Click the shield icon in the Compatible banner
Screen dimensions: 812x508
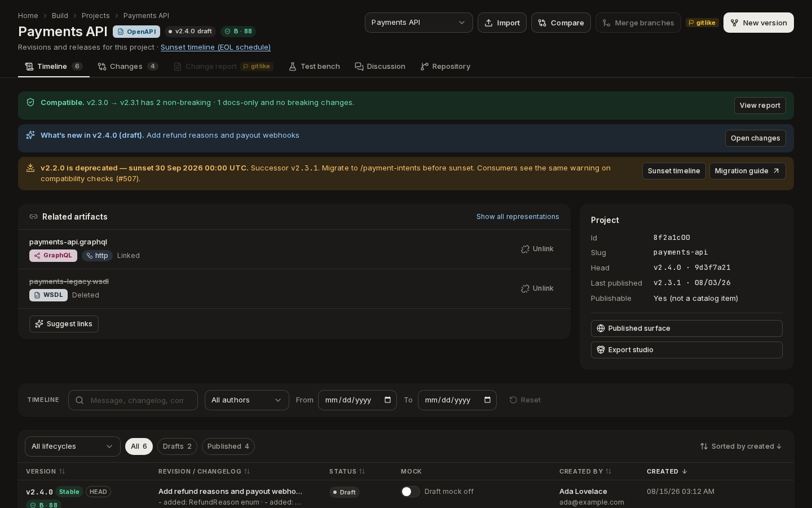[x=30, y=102]
